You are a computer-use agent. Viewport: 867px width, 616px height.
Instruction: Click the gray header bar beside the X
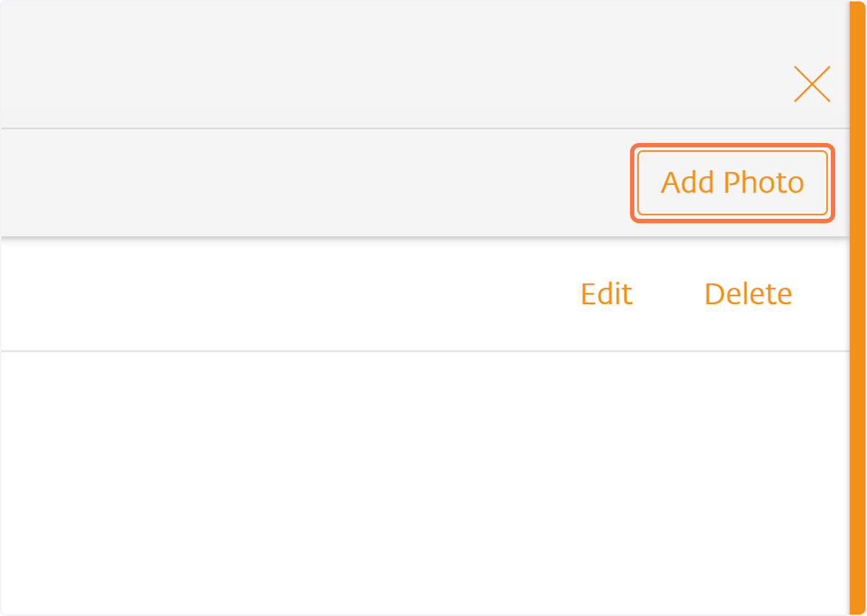click(390, 65)
